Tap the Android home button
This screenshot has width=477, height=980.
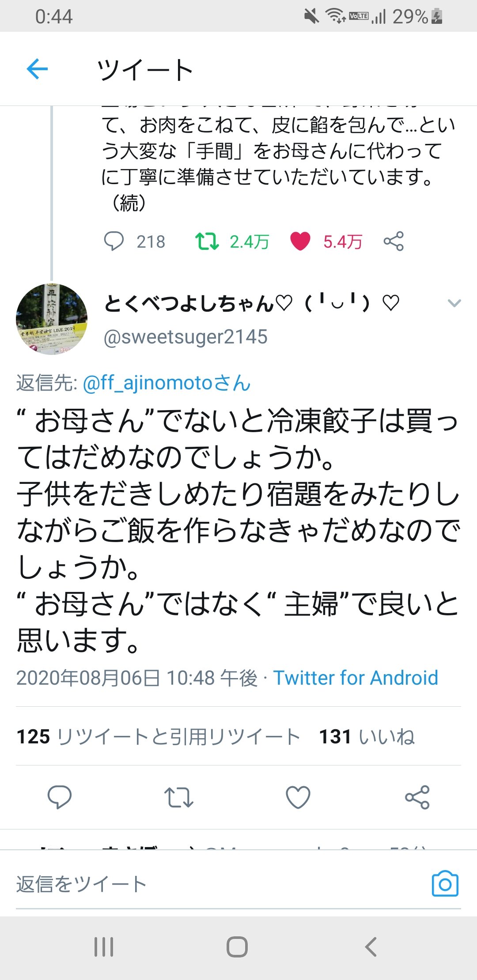[x=237, y=947]
